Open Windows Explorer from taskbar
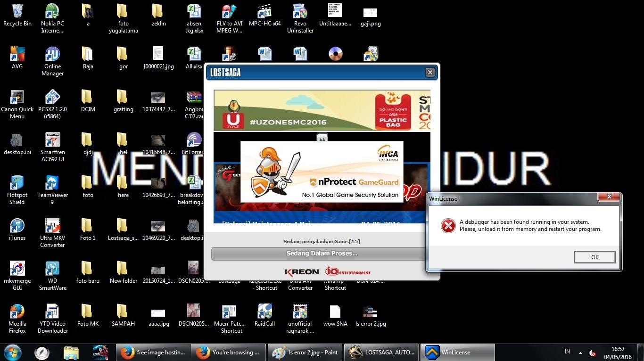 71,352
